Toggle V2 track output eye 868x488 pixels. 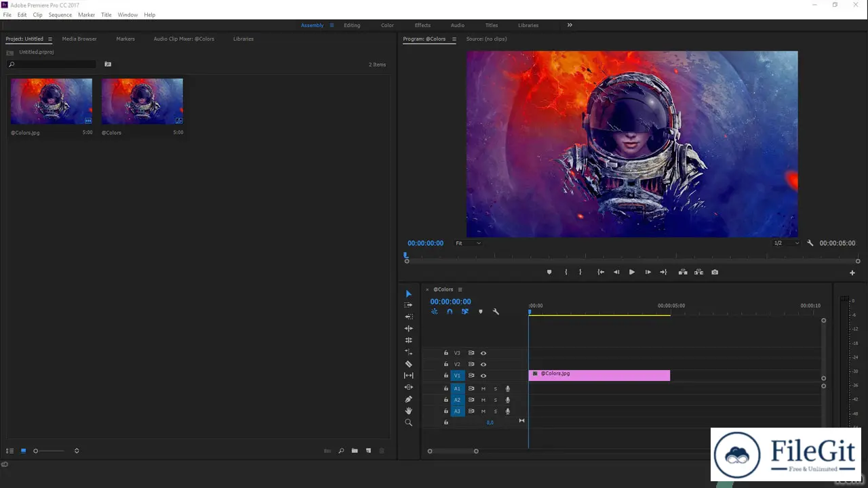484,365
